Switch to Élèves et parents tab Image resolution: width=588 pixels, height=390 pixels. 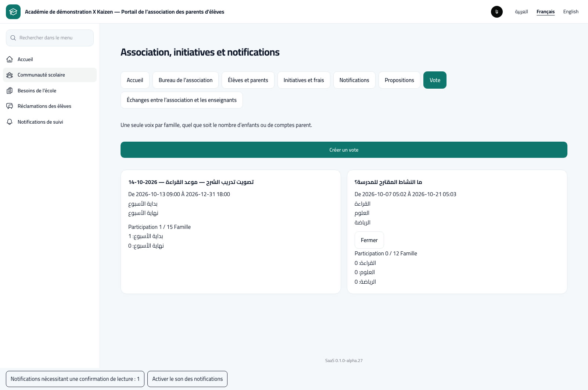click(248, 80)
